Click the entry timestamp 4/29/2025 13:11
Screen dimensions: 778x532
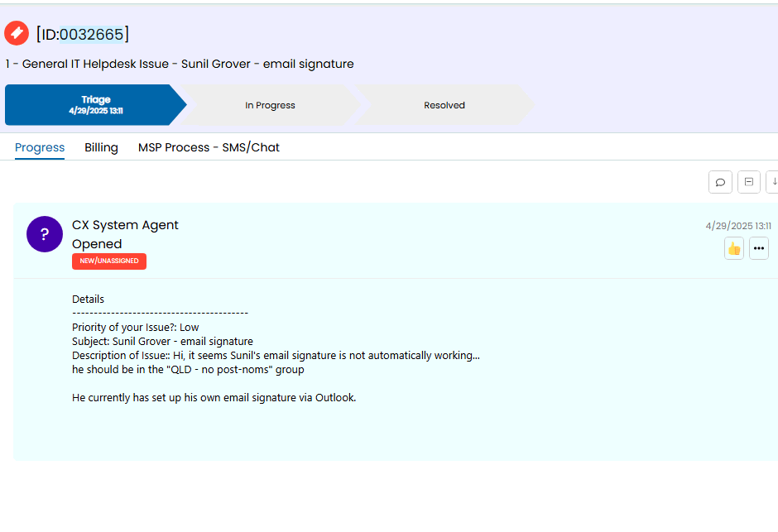tap(738, 226)
